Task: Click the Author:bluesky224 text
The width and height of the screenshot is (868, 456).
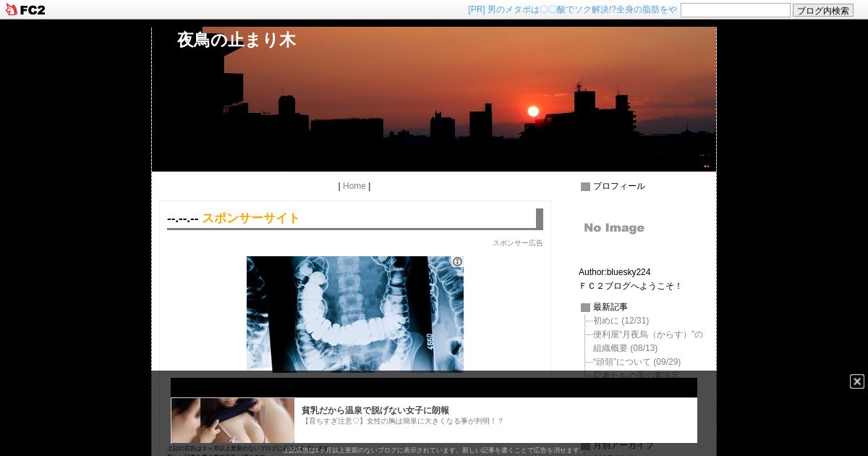Action: tap(614, 272)
